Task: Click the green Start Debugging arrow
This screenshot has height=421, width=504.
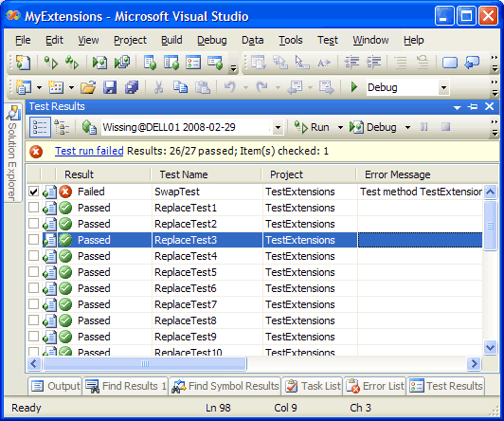Action: (354, 87)
